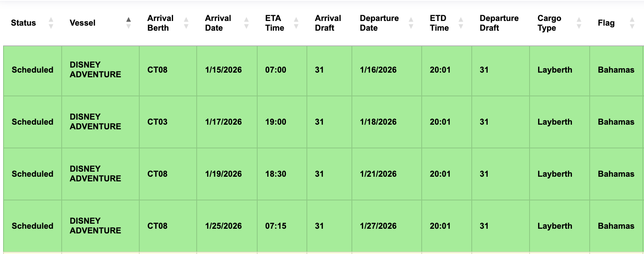Sort by ETD Time arrows

[461, 23]
